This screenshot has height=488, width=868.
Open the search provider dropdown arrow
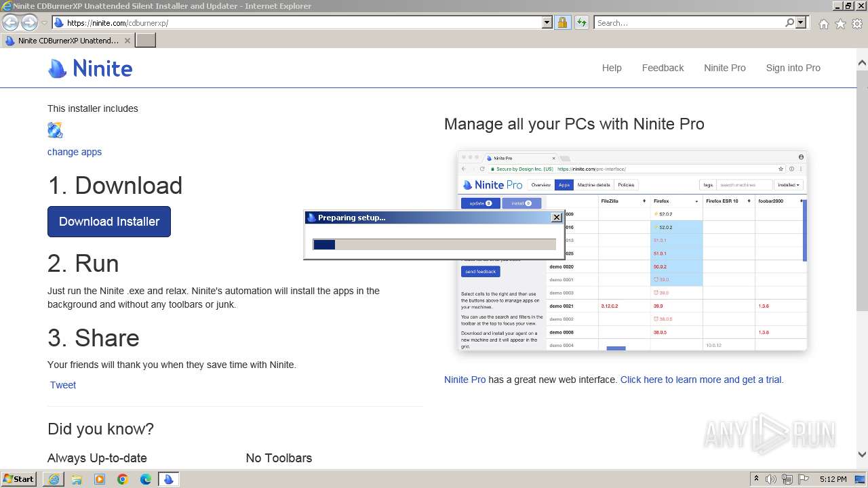coord(801,22)
